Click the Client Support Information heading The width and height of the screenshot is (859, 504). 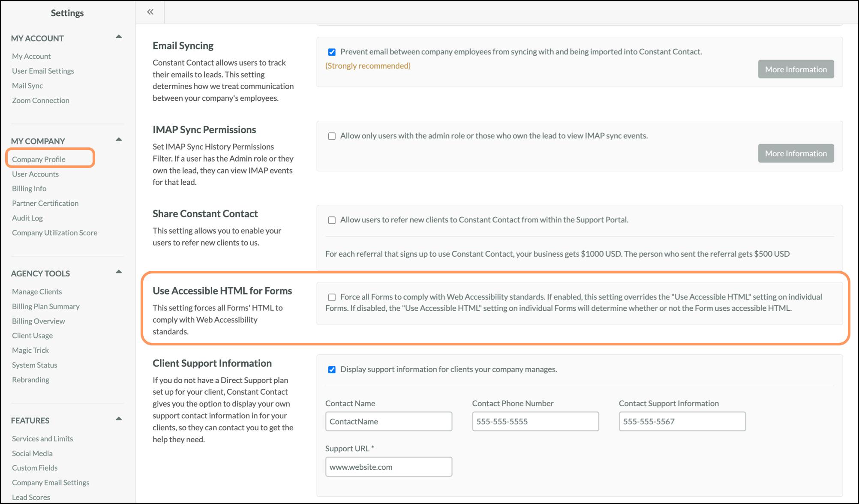[212, 363]
